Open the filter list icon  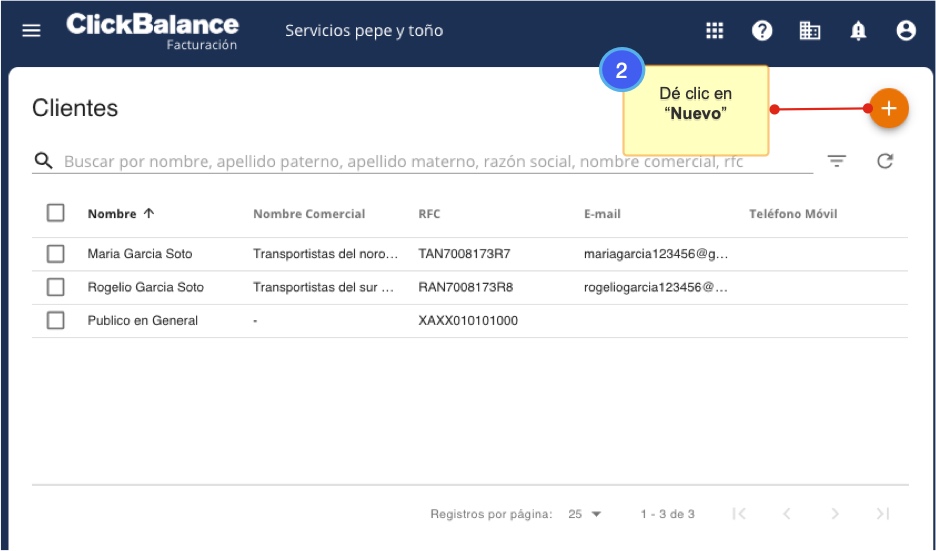(837, 161)
